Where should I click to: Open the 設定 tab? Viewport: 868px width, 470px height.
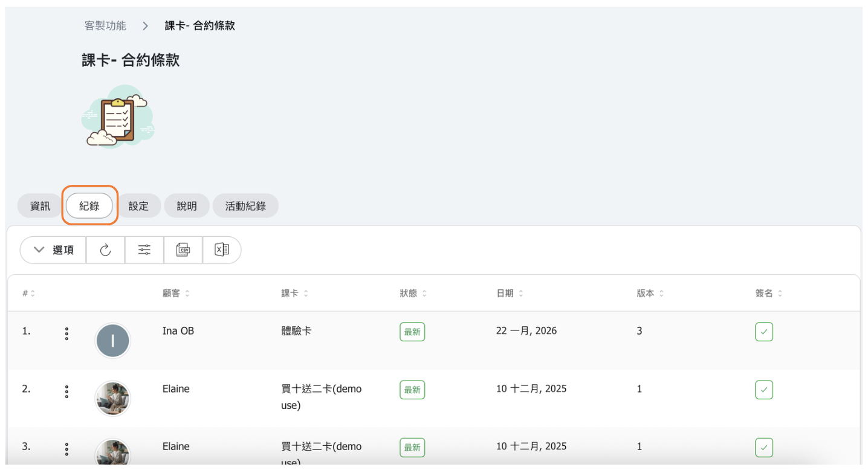(x=138, y=206)
